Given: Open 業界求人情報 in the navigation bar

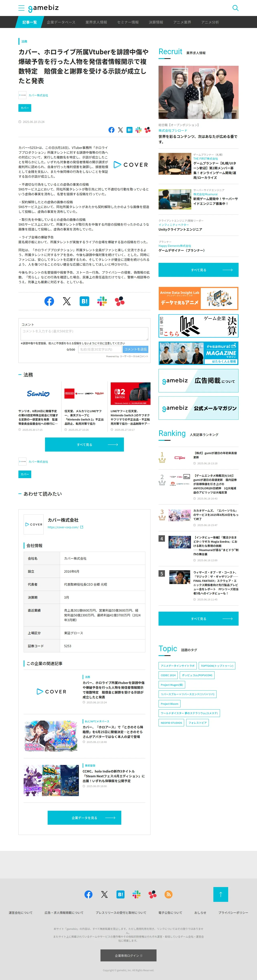Looking at the screenshot, I should coord(96,22).
